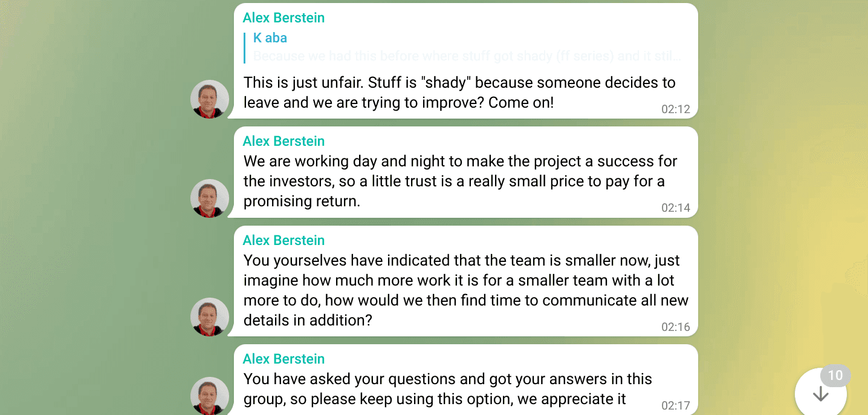Open avatar beside the 02:16 message
The width and height of the screenshot is (868, 415).
210,317
